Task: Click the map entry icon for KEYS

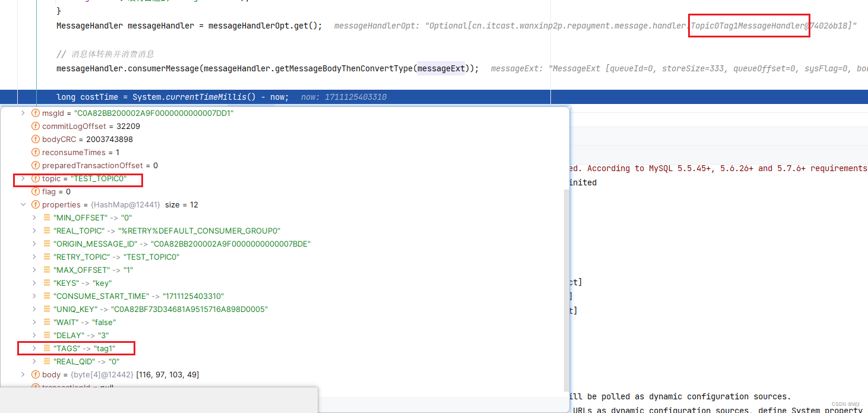Action: 47,283
